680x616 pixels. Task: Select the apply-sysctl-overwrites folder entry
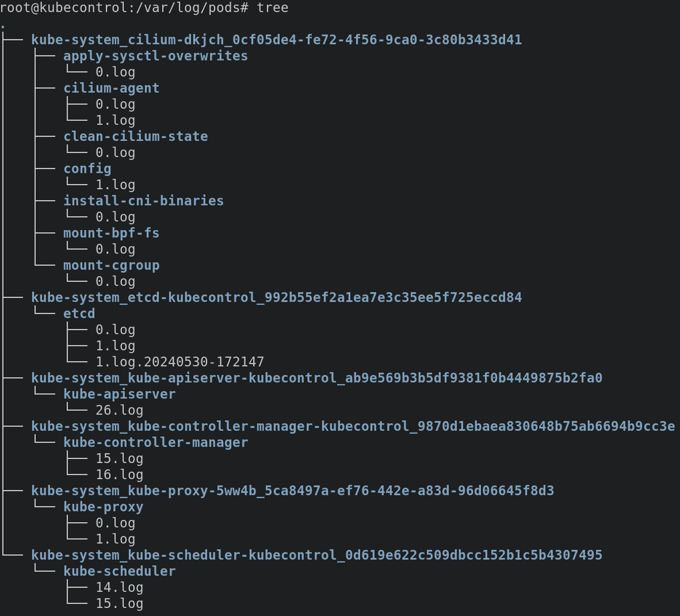point(155,56)
